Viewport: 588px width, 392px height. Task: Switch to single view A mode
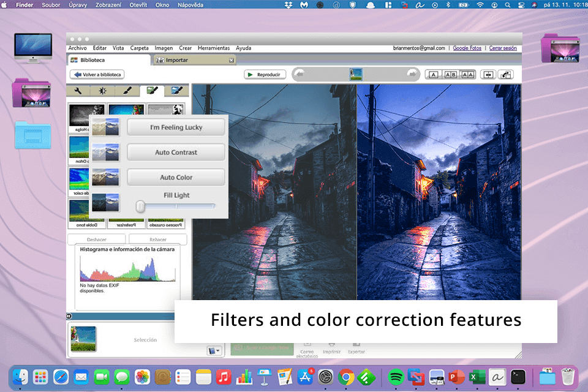click(433, 75)
